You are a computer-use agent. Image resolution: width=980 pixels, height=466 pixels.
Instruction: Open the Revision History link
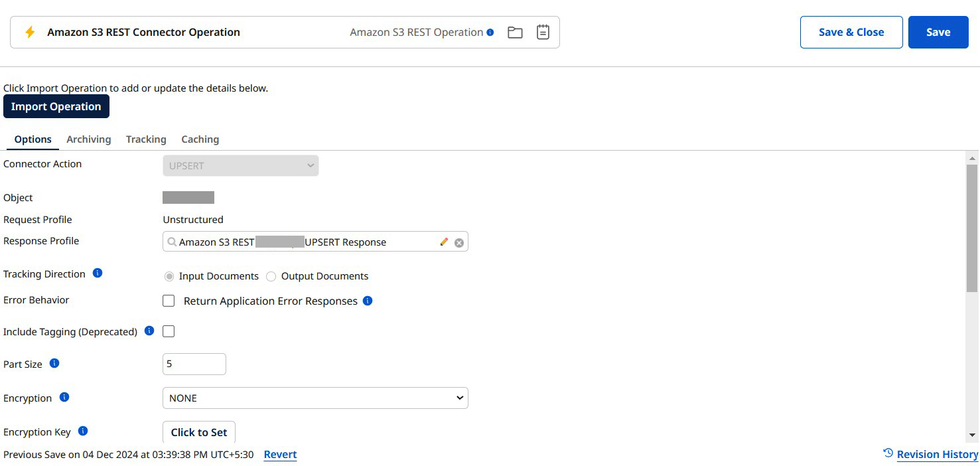(x=937, y=454)
